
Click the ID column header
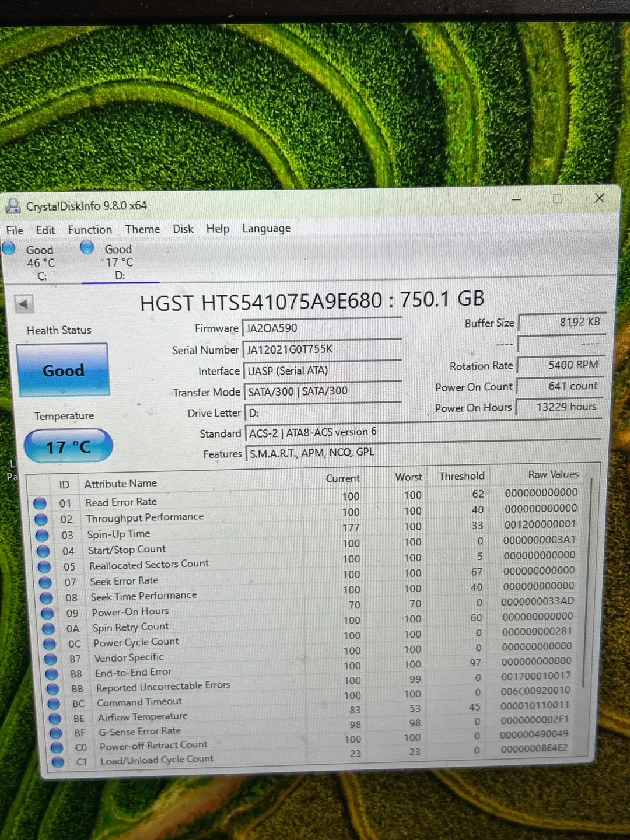[x=64, y=485]
